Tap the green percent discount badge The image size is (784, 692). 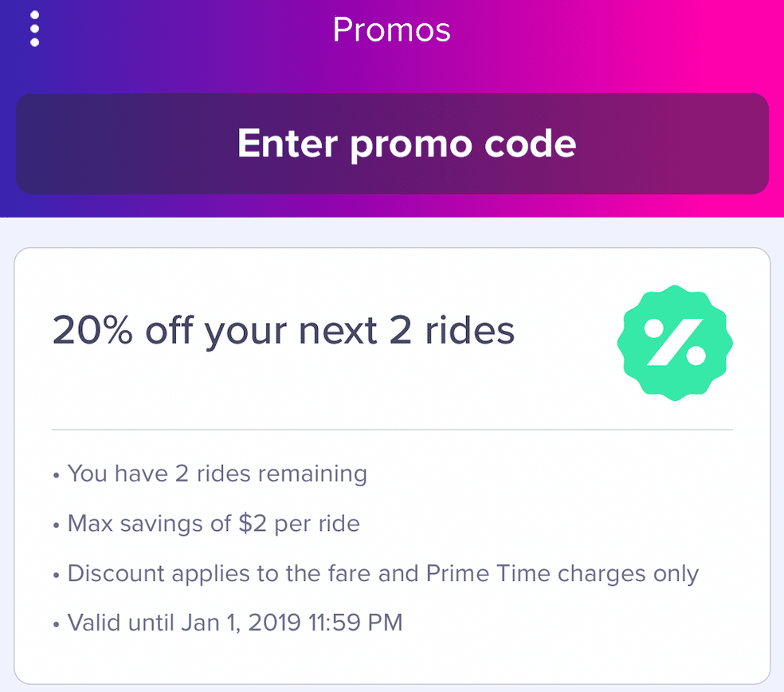click(675, 344)
